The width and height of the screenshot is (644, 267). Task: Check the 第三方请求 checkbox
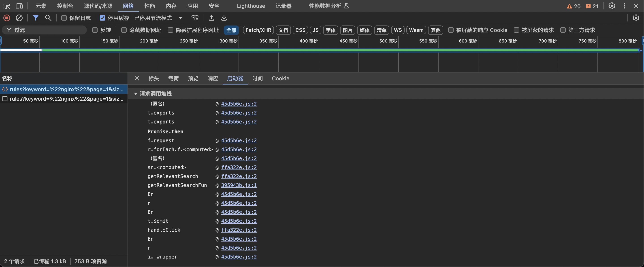point(563,30)
